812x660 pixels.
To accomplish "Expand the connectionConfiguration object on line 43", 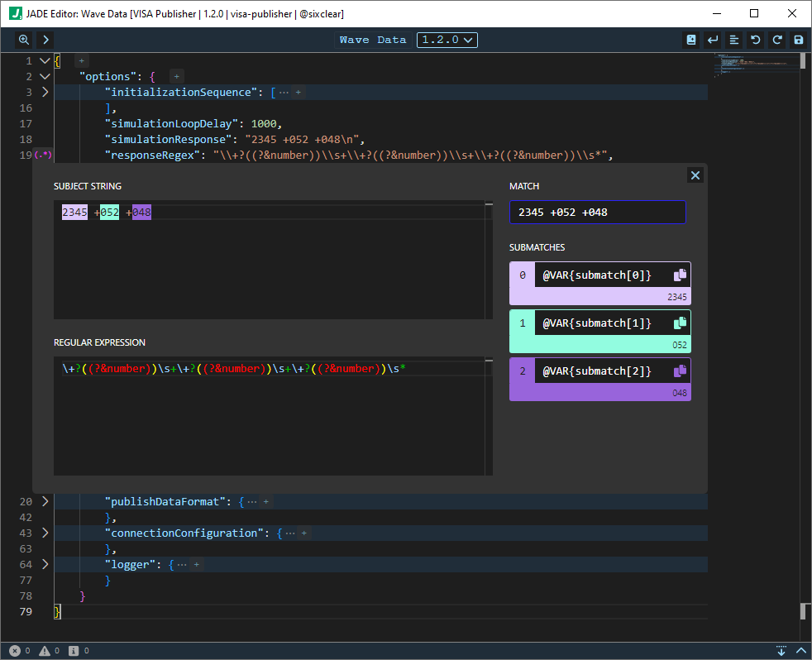I will (x=45, y=533).
